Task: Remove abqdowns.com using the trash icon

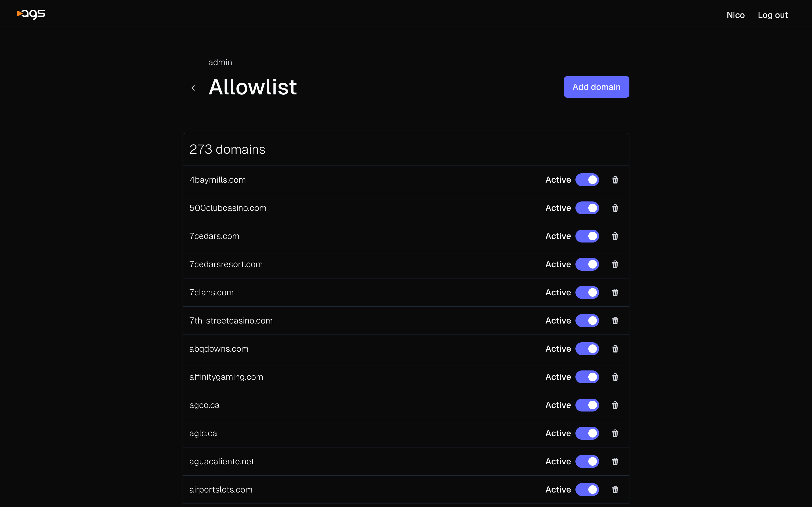Action: tap(615, 349)
